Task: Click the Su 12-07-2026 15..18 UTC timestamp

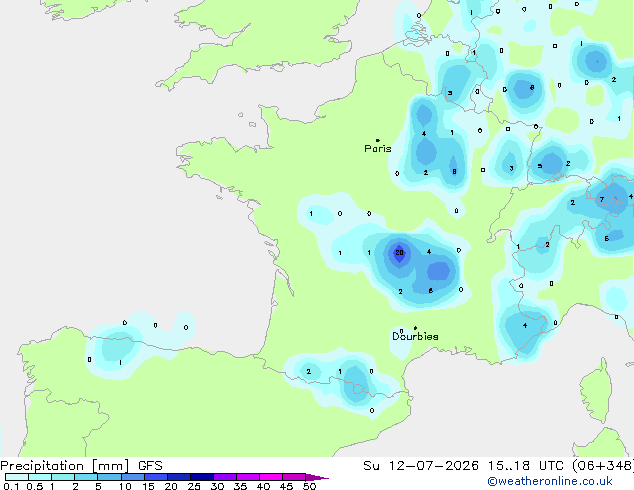Action: pyautogui.click(x=463, y=466)
